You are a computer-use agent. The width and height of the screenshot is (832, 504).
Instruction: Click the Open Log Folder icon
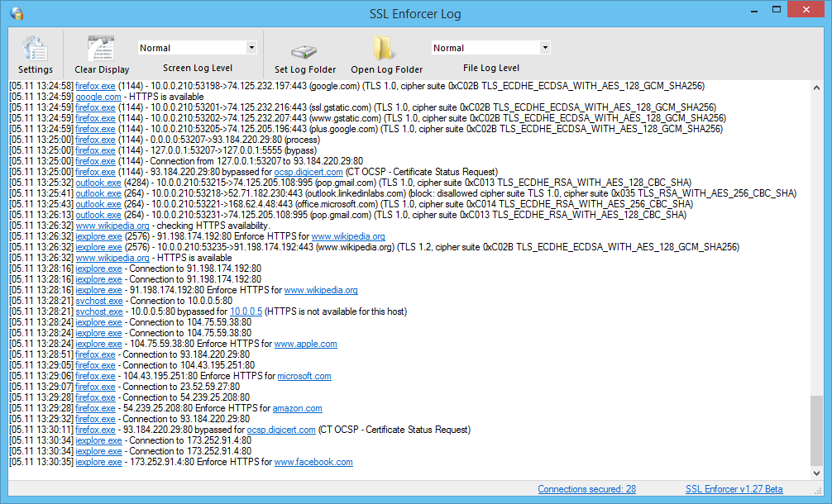[x=384, y=49]
